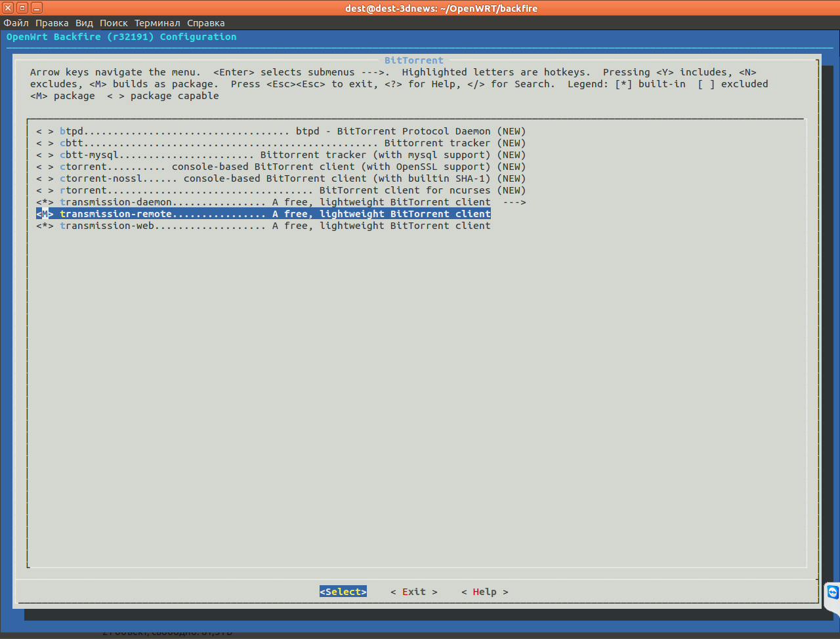Toggle the transmission-web built-in marker

[45, 226]
